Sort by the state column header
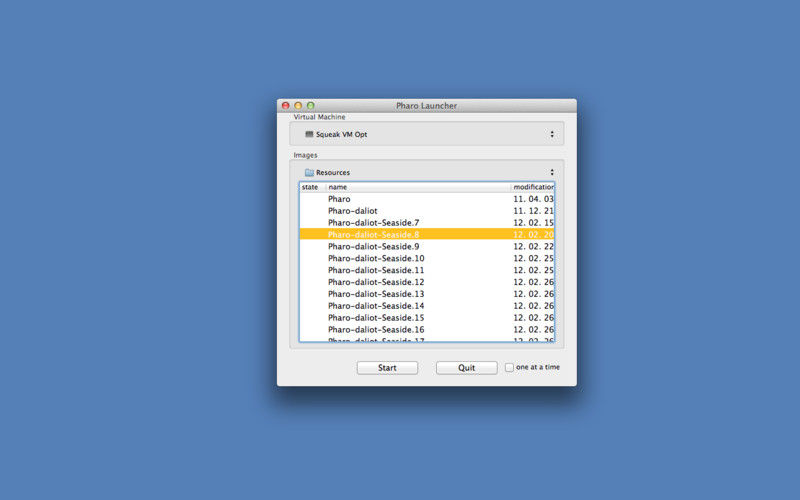Image resolution: width=800 pixels, height=500 pixels. [310, 187]
